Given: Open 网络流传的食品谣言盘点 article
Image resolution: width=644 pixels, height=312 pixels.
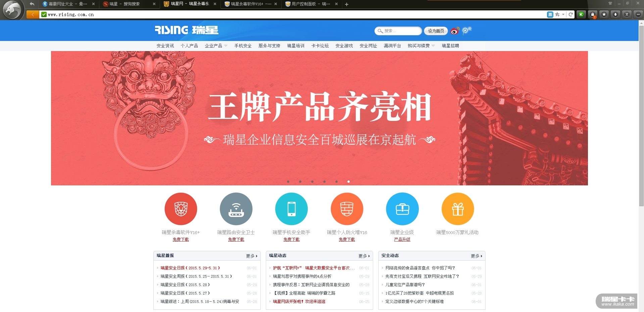Looking at the screenshot, I should click(420, 268).
